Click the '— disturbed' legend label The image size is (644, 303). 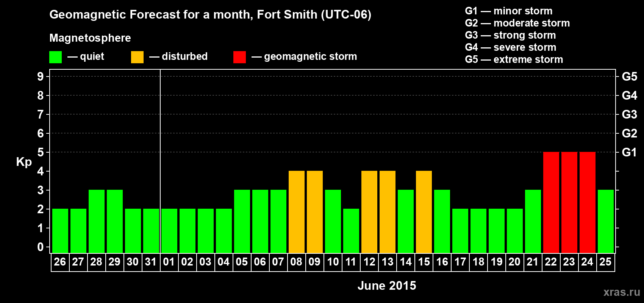178,56
